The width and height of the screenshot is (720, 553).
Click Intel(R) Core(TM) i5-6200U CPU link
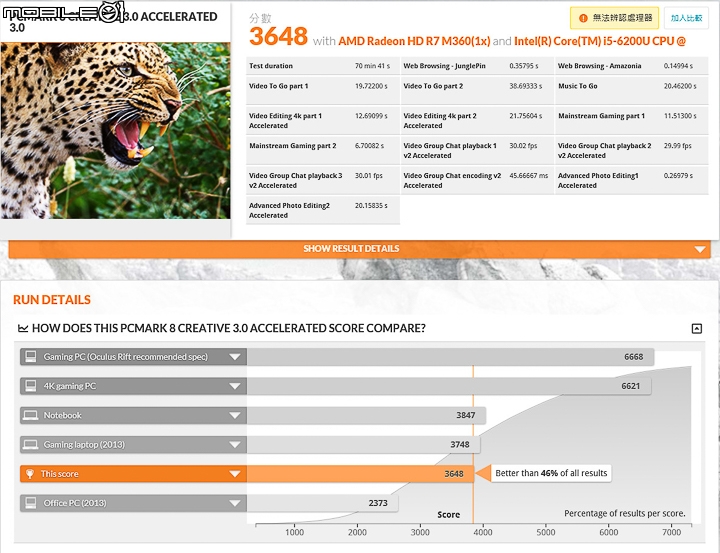click(x=600, y=41)
